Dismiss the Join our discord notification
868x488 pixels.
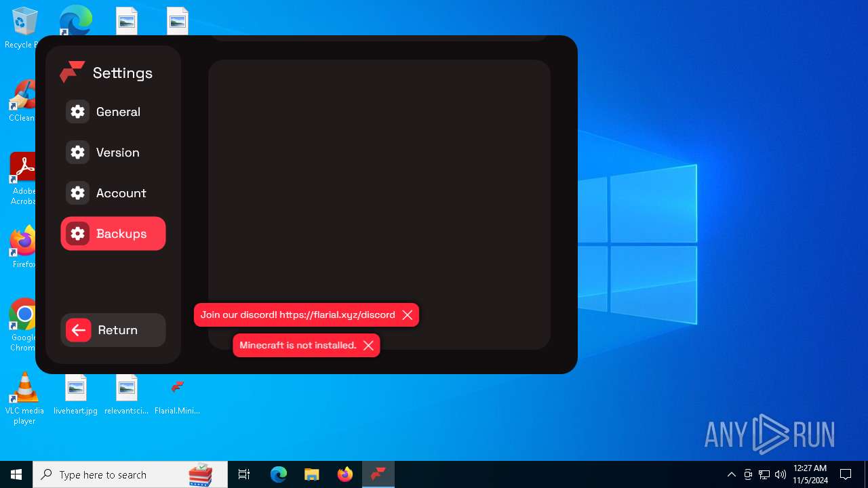(408, 315)
